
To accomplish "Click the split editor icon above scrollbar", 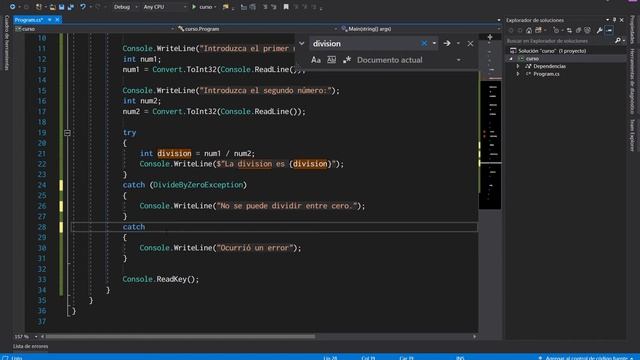I will tap(490, 37).
